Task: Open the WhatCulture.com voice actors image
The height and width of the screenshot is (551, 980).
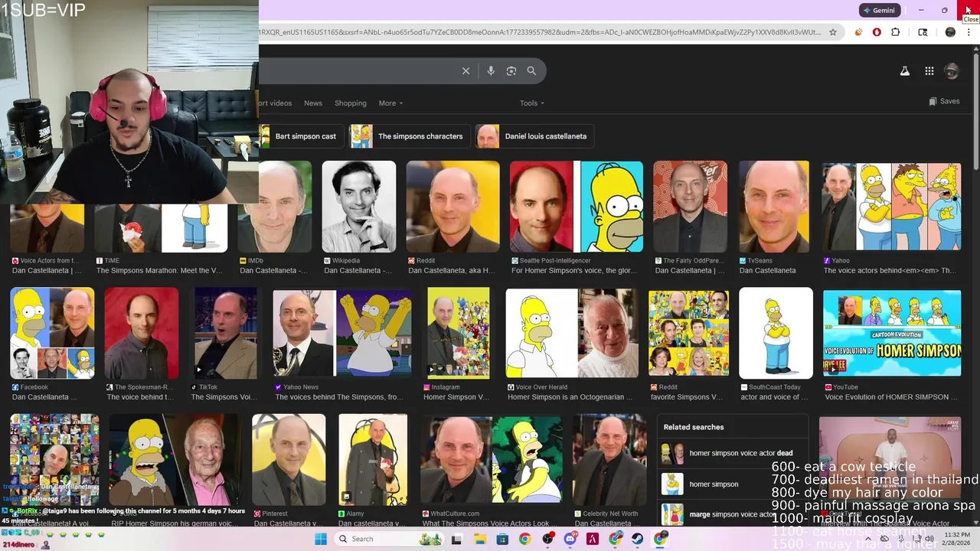Action: point(492,459)
